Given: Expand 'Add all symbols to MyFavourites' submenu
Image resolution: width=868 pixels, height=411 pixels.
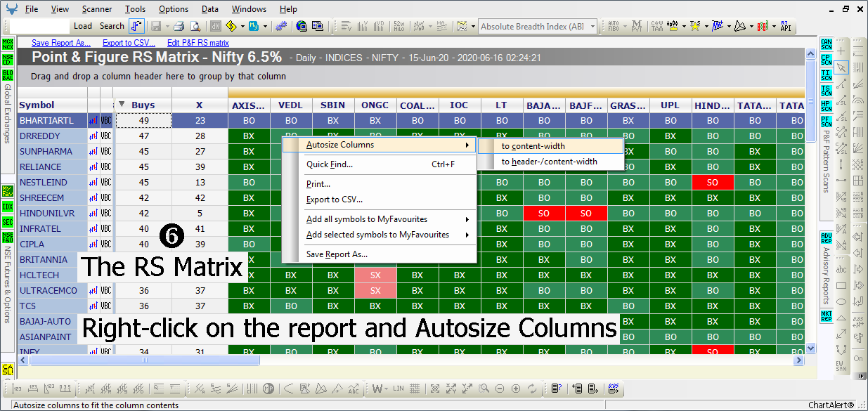Looking at the screenshot, I should [x=380, y=219].
